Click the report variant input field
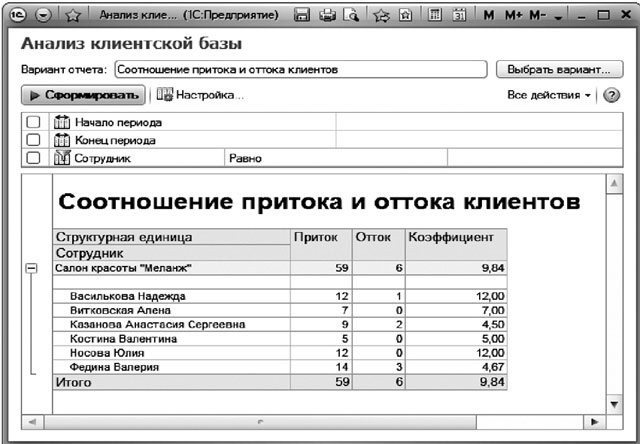The height and width of the screenshot is (444, 640). [x=301, y=69]
